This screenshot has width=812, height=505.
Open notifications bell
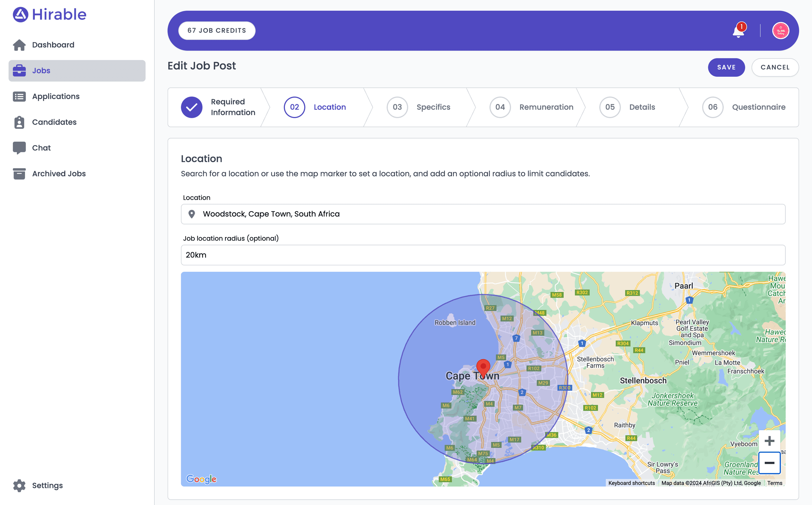[x=738, y=31]
